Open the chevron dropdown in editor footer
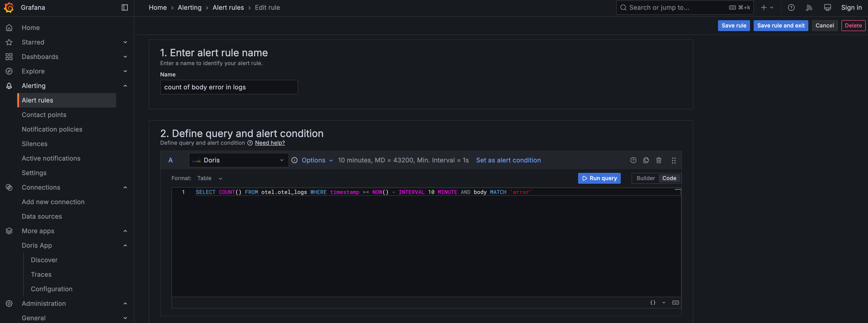This screenshot has height=323, width=868. click(664, 302)
